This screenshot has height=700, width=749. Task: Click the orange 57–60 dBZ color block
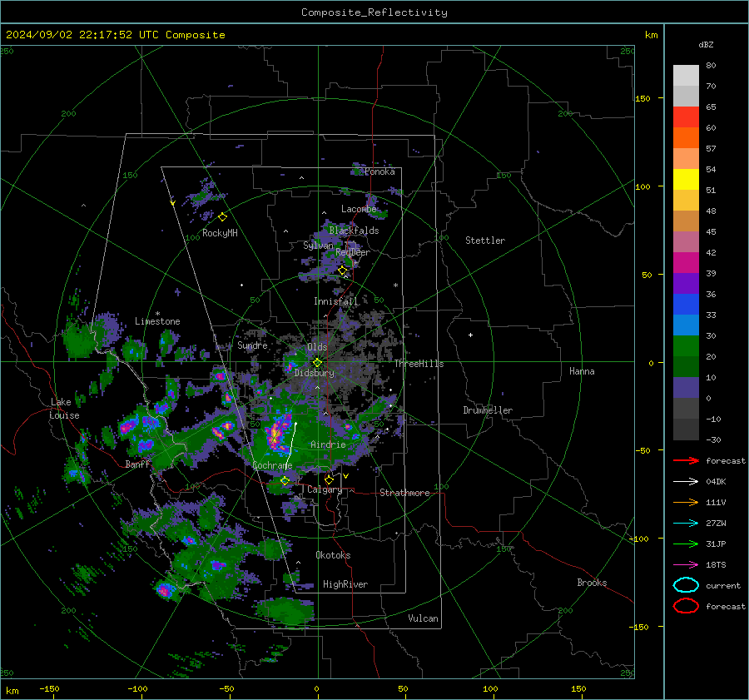pos(686,138)
